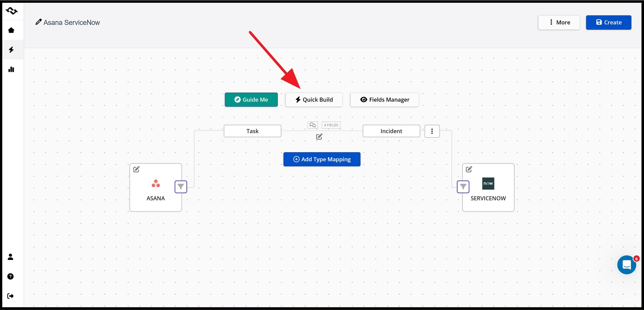Open the Home page from the sidebar
This screenshot has height=310, width=644.
(x=11, y=30)
